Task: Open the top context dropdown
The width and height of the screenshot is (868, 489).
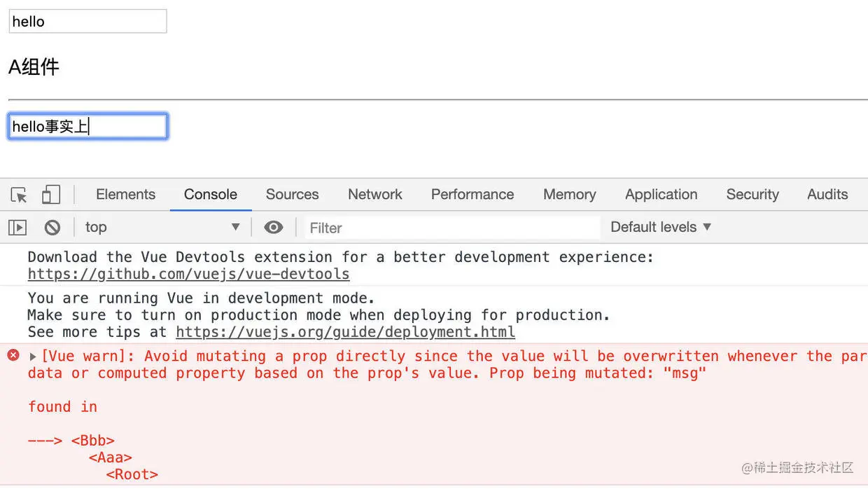Action: [161, 227]
